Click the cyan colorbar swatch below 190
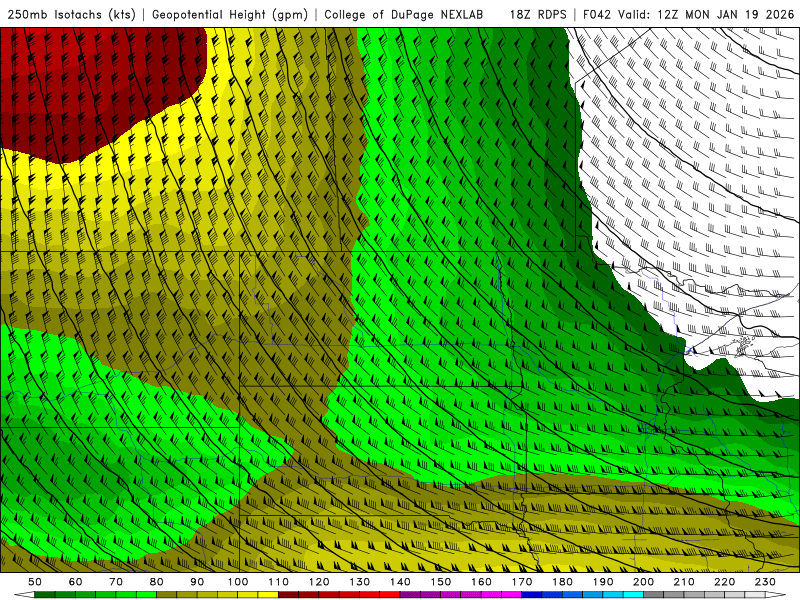Image resolution: width=800 pixels, height=600 pixels. tap(613, 595)
